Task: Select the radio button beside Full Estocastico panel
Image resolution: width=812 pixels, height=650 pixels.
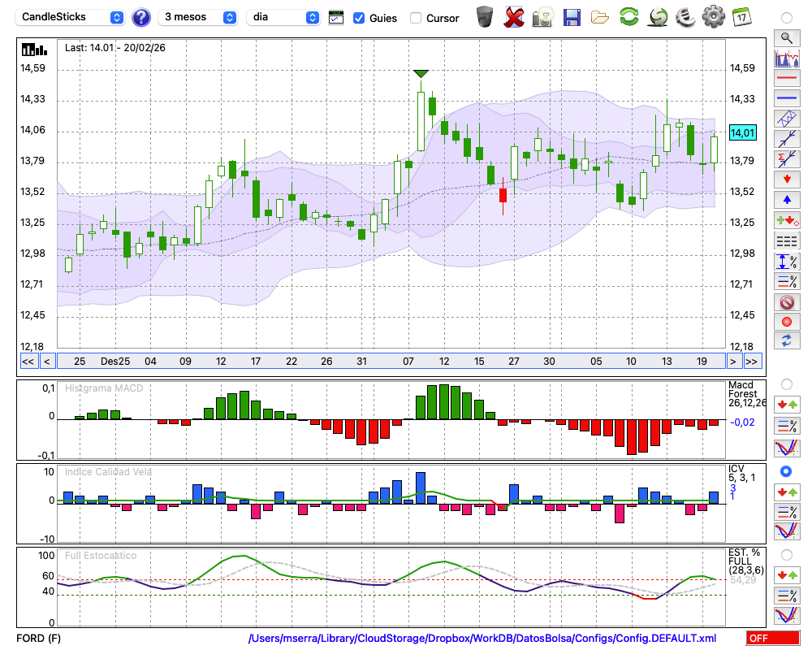Action: click(786, 554)
